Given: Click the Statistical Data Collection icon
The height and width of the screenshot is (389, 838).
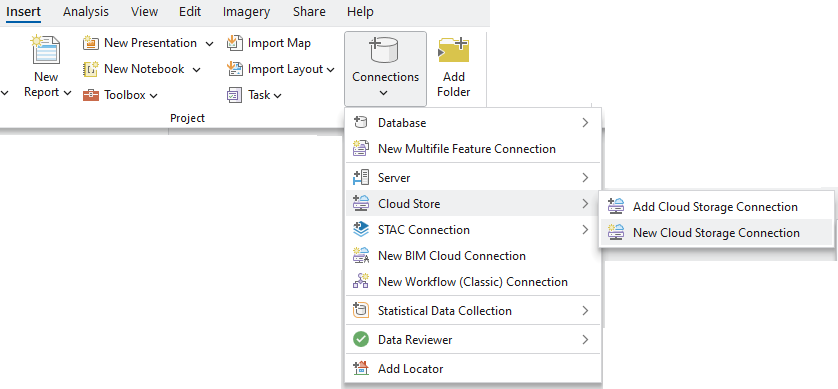Looking at the screenshot, I should (x=361, y=310).
